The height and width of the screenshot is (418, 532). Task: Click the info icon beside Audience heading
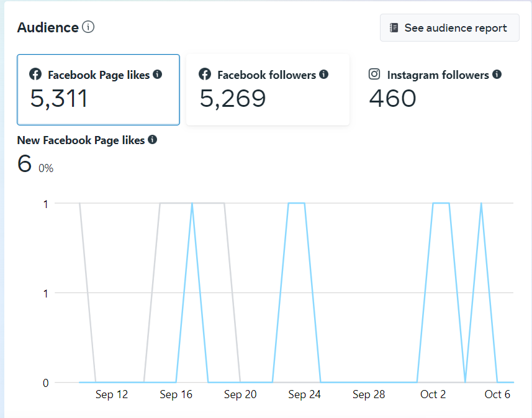point(88,27)
